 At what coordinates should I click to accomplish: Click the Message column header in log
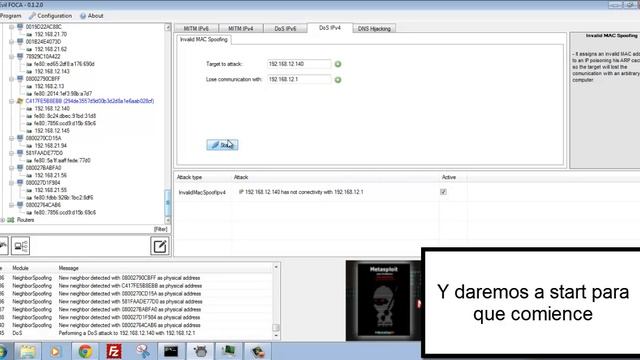coord(69,268)
